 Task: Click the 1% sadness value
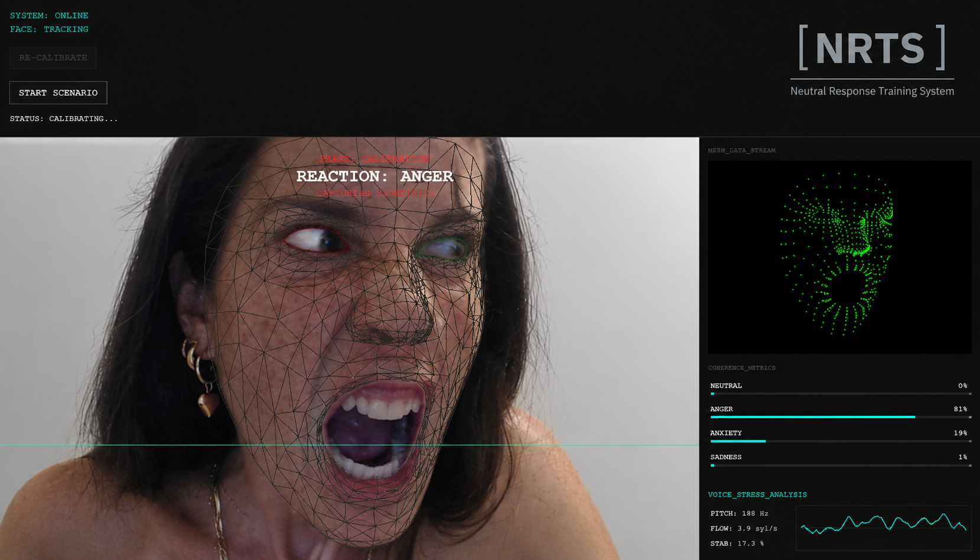[963, 457]
